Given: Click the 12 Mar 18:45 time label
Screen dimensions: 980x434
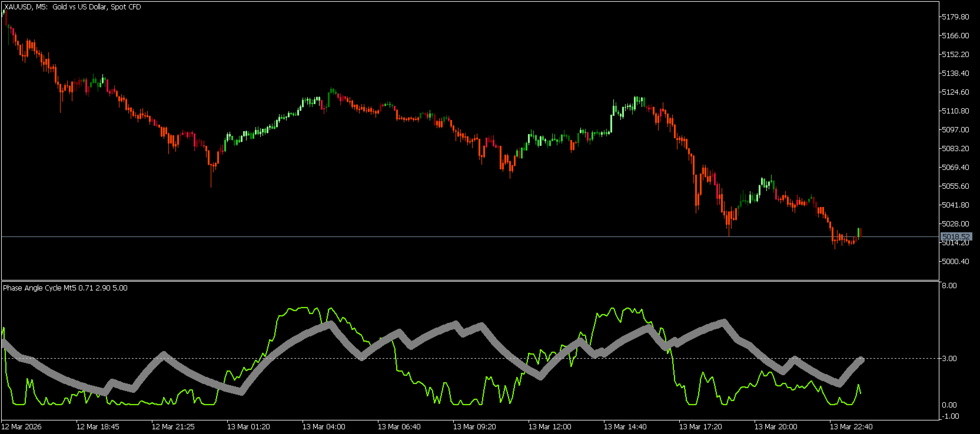Looking at the screenshot, I should 98,427.
